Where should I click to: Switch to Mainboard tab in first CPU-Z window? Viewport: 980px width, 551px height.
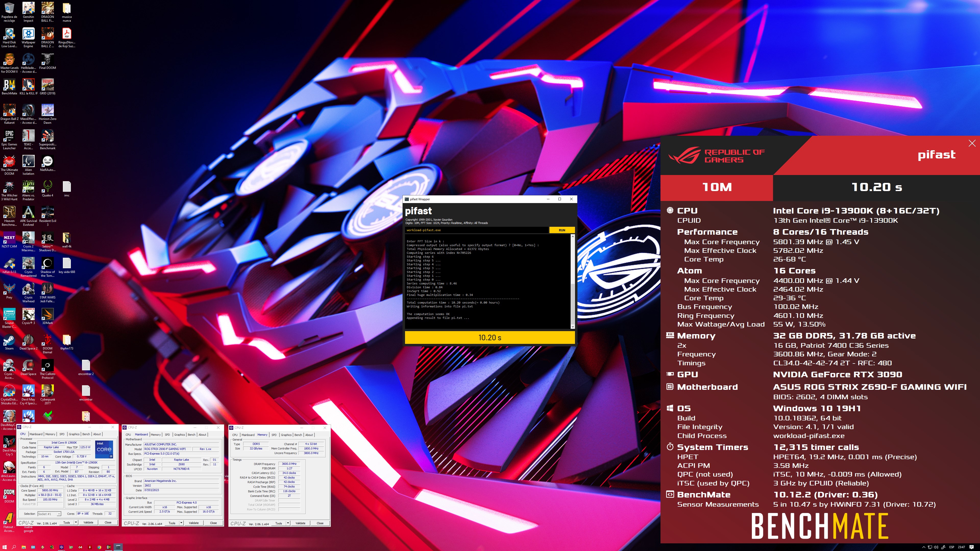point(36,434)
